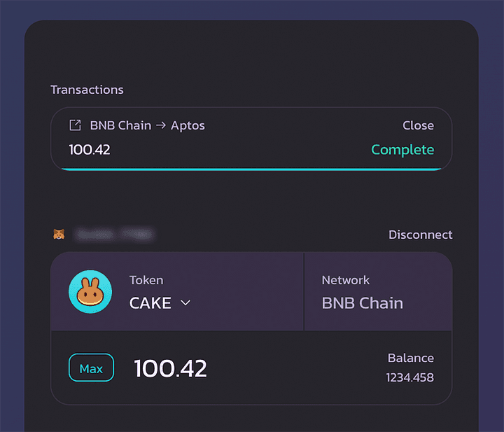Expand the CAKE token dropdown chevron
Viewport: 504px width, 432px height.
point(185,302)
